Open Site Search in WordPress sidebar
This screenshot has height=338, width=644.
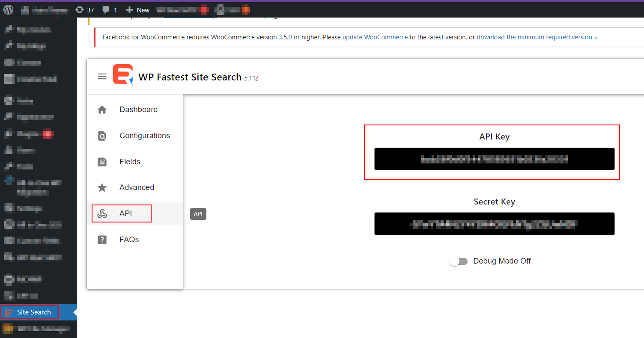point(34,312)
